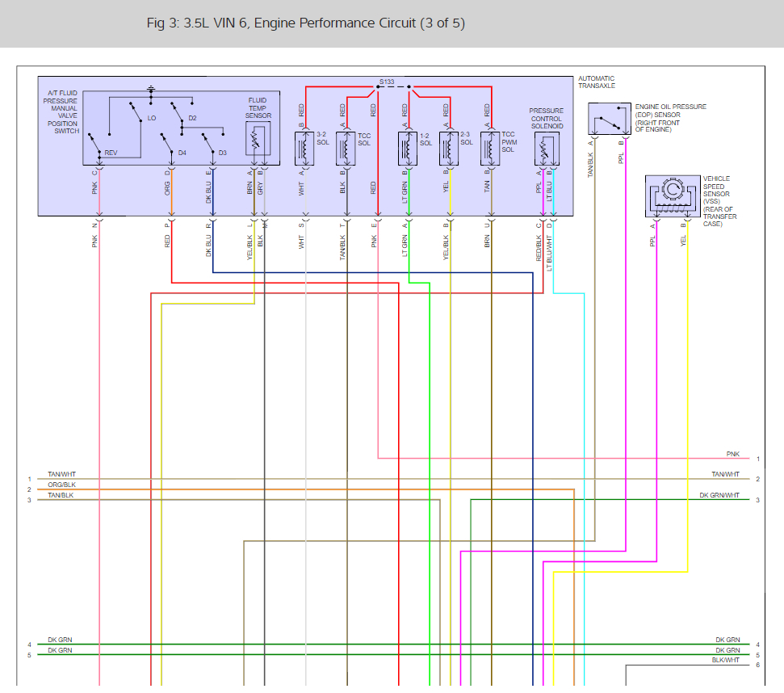Click the 'RED' wire label at transaxle pin P

(167, 241)
